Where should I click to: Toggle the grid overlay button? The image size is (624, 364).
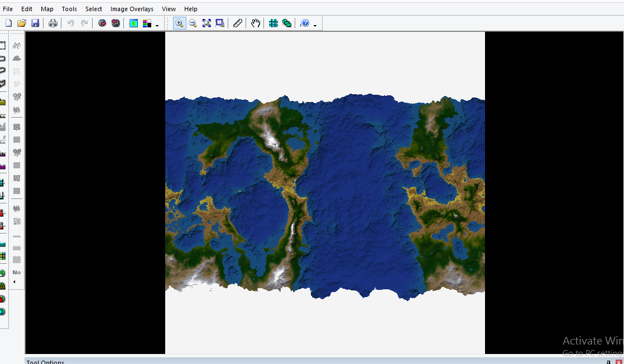[x=273, y=23]
